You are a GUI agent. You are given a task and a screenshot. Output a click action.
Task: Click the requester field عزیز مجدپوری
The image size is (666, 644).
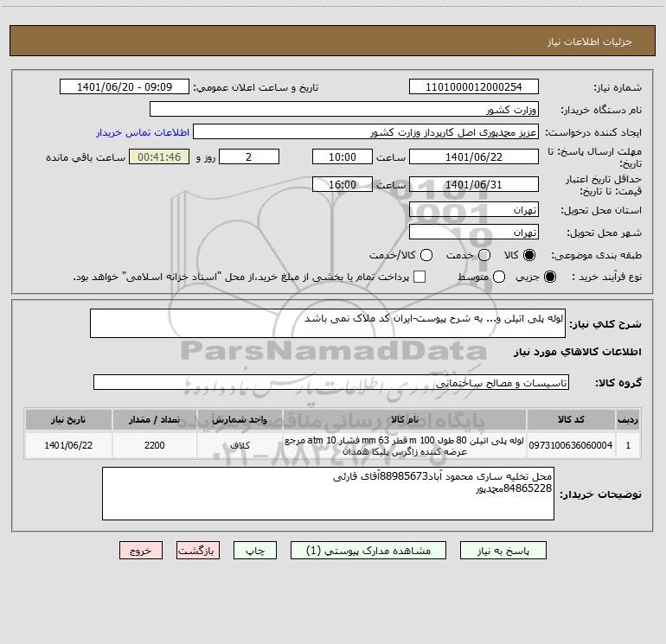click(x=366, y=132)
